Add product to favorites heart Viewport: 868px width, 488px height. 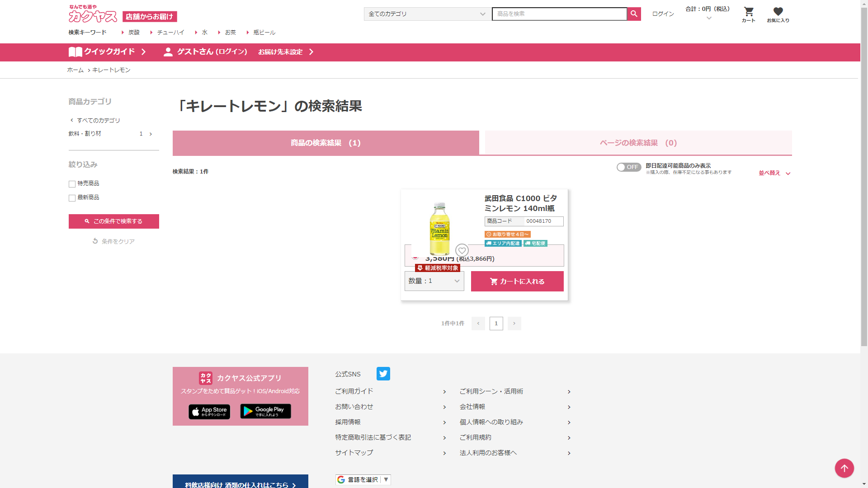pos(462,250)
